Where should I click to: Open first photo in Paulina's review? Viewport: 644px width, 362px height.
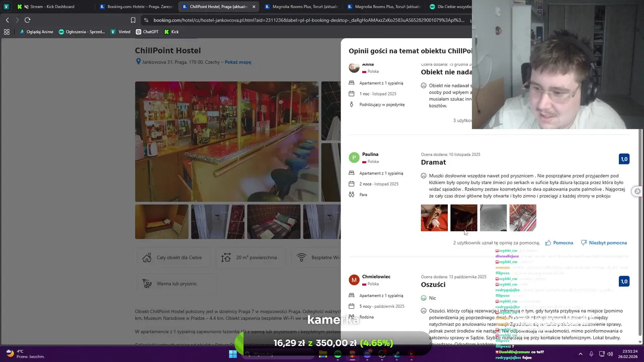(434, 218)
